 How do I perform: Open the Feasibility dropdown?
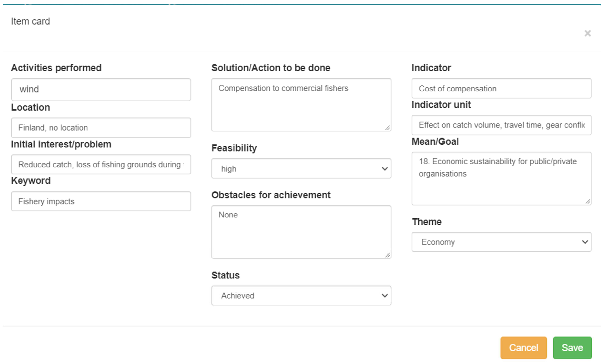(x=301, y=168)
